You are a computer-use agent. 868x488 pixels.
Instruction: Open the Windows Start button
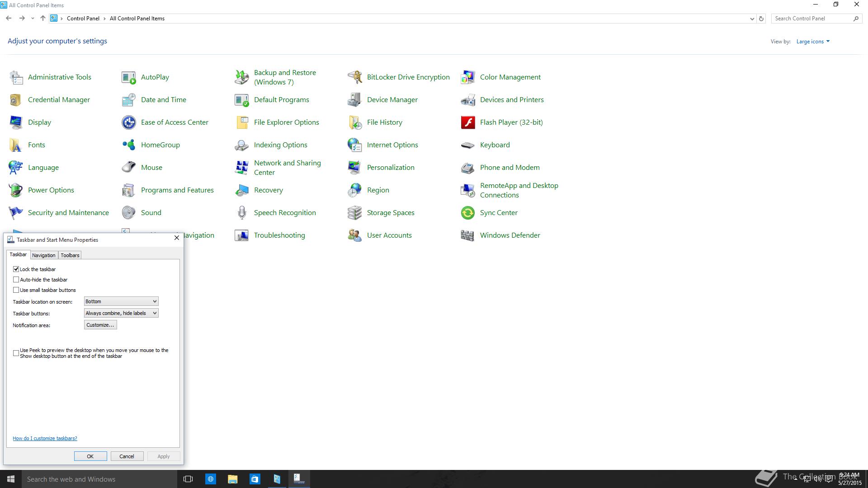11,479
